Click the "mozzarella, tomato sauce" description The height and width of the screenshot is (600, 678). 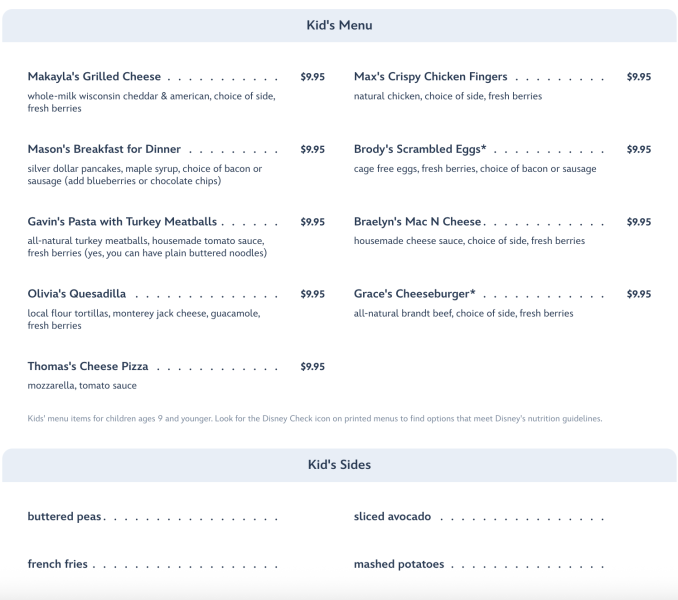click(82, 385)
